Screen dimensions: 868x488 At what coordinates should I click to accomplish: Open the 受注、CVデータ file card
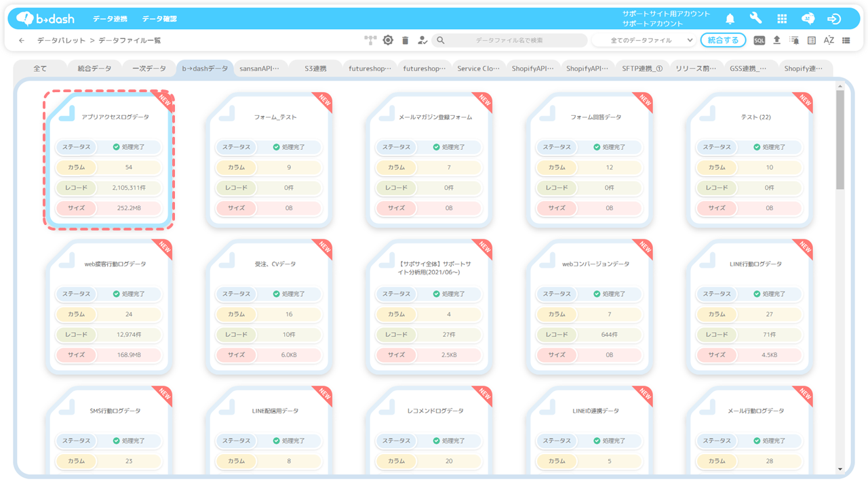point(269,306)
